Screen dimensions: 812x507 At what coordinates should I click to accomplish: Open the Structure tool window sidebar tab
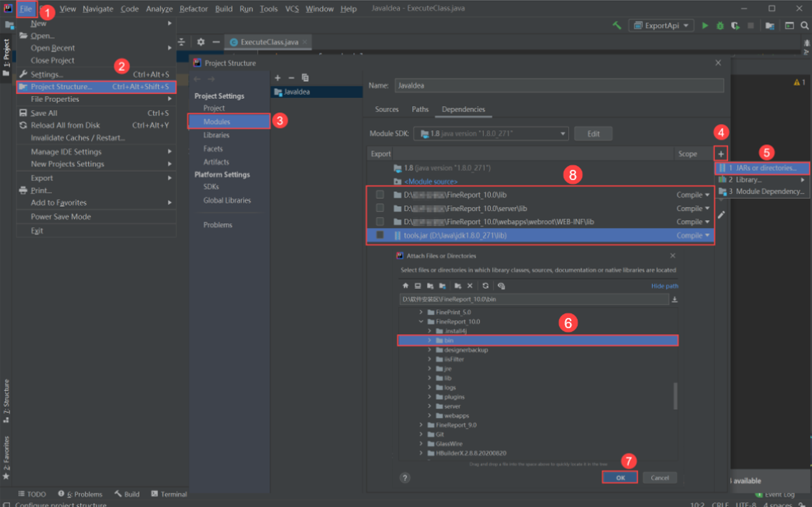click(x=6, y=401)
